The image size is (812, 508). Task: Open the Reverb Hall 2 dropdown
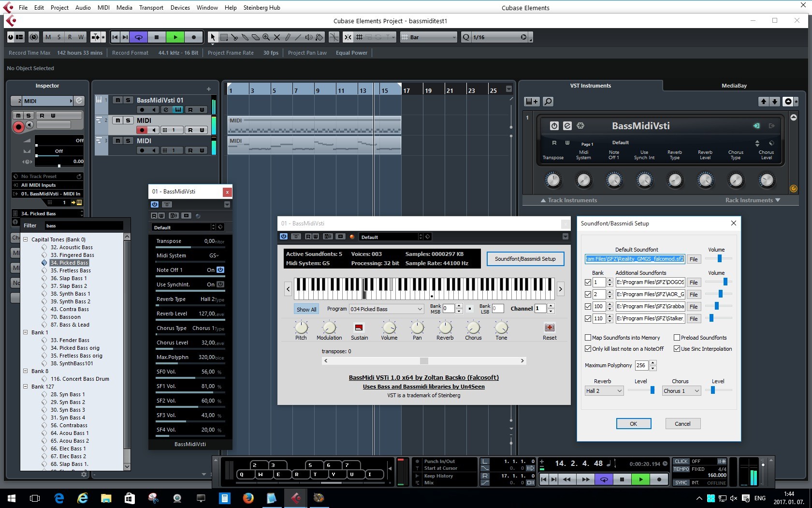coord(604,391)
